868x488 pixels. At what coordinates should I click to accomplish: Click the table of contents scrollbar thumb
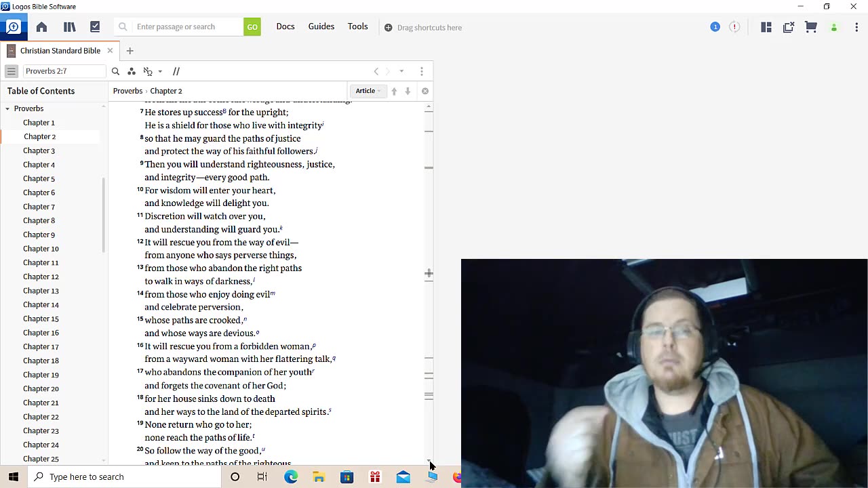click(104, 216)
